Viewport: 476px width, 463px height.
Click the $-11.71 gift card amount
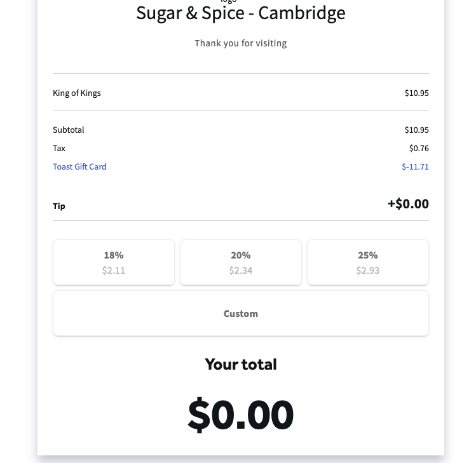[415, 166]
